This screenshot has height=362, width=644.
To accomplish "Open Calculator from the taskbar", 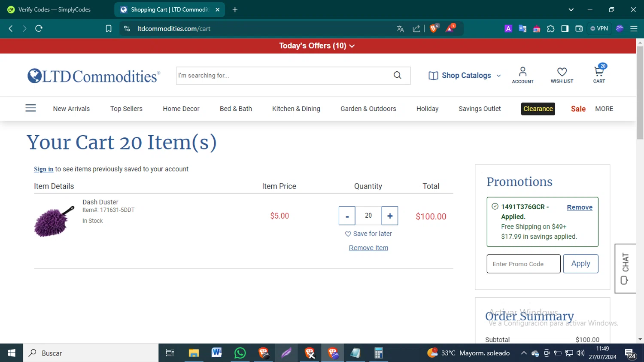I will (x=378, y=353).
